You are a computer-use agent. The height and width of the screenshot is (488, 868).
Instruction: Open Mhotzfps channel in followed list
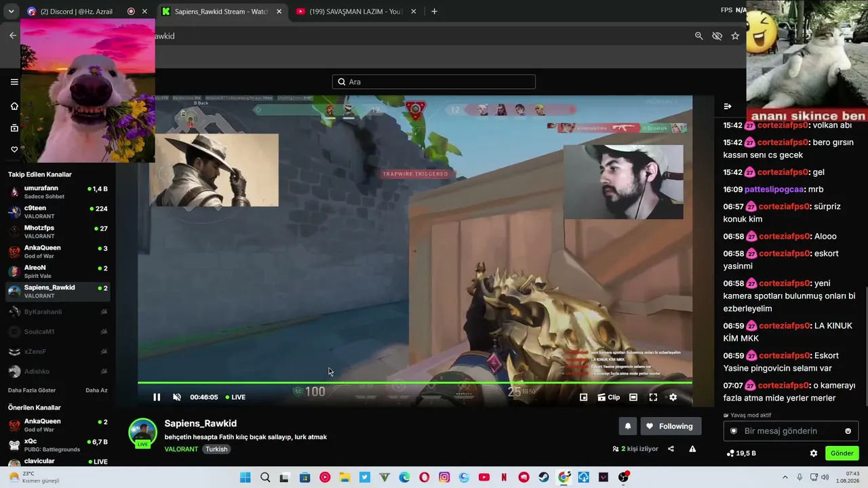click(58, 232)
